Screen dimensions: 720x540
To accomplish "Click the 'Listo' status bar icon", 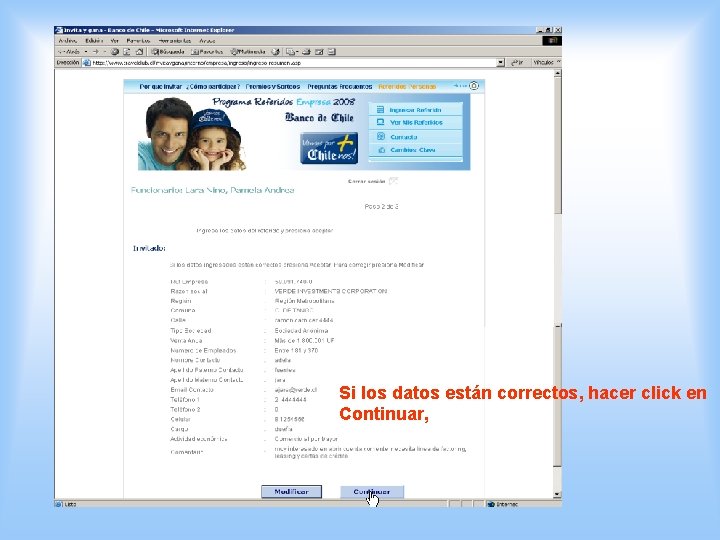I will point(59,504).
